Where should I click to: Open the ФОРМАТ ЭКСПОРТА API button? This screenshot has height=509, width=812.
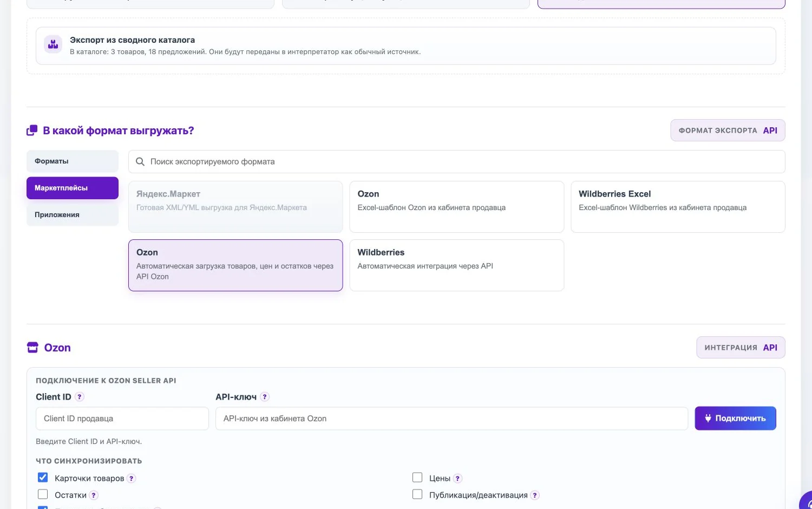tap(728, 130)
